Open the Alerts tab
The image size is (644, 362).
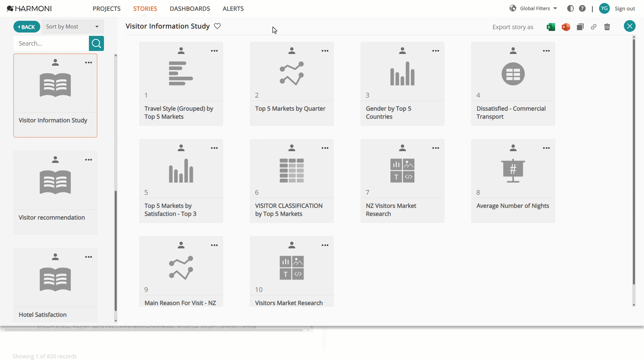point(233,9)
